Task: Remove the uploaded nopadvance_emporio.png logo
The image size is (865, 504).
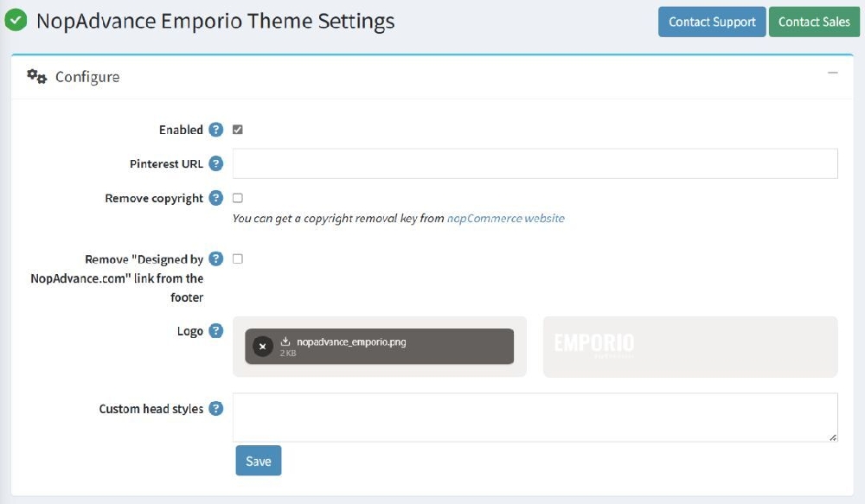Action: 262,344
